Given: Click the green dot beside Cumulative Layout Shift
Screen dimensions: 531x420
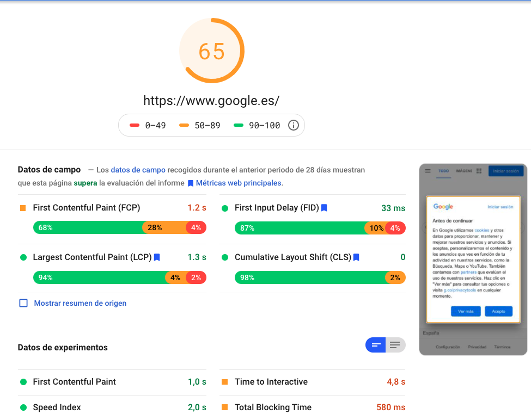Looking at the screenshot, I should pos(225,257).
